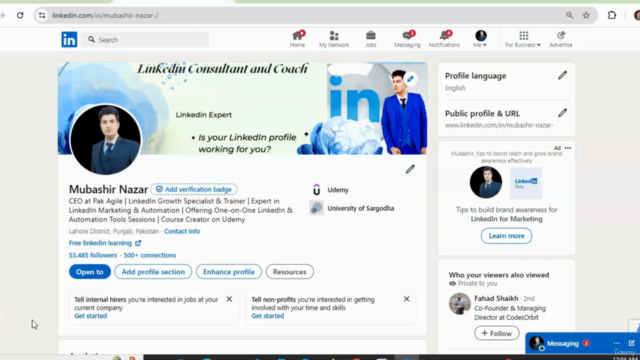
Task: Go to the Home feed icon
Action: tap(297, 39)
